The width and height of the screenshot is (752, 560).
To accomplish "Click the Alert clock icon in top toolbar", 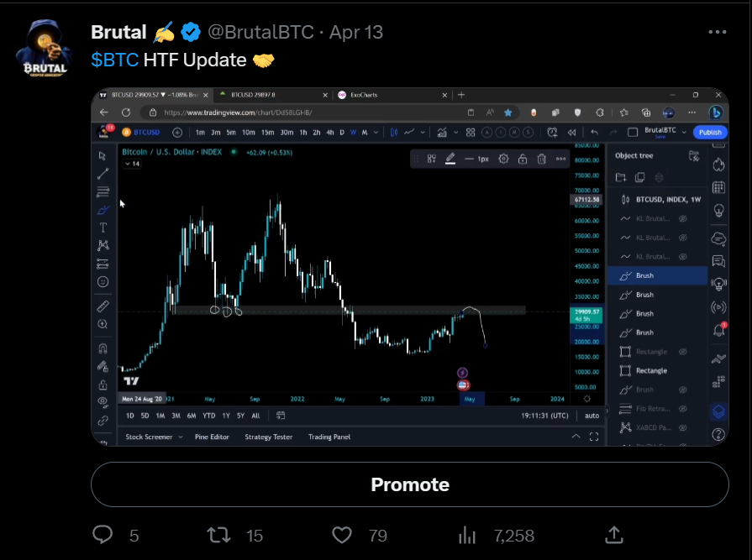I will pos(552,132).
